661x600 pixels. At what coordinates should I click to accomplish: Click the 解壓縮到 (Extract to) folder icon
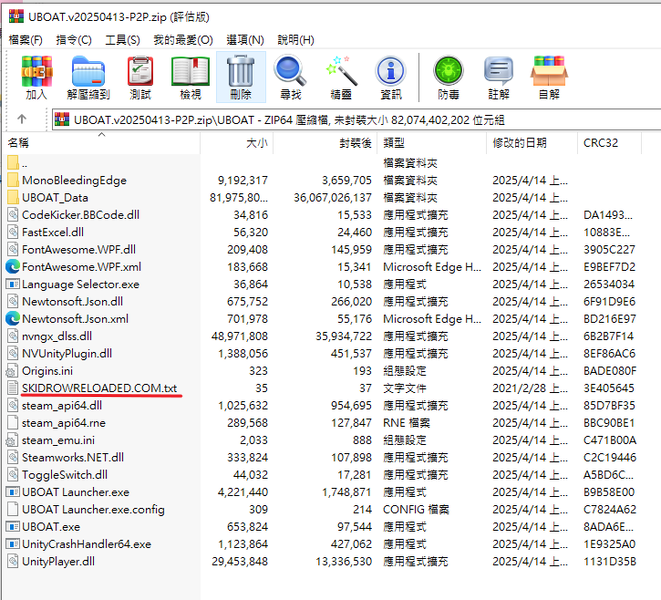[88, 72]
